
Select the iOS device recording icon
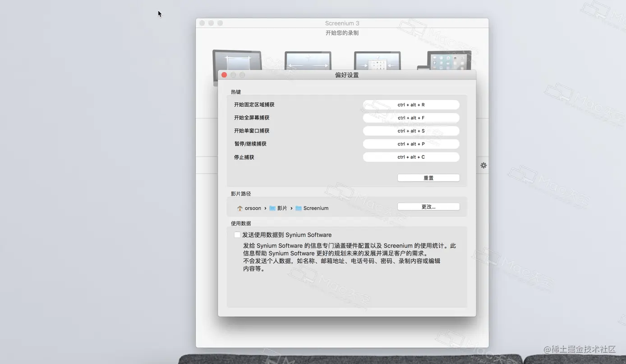coord(445,60)
